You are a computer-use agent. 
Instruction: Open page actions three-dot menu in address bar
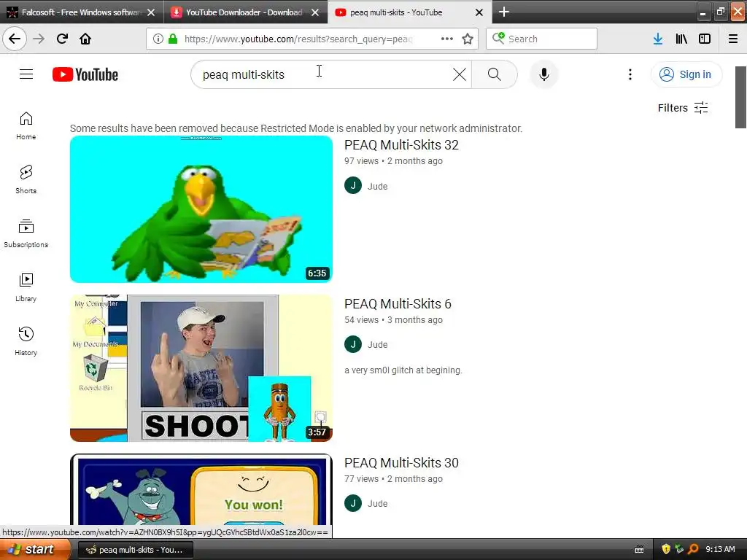tap(447, 39)
